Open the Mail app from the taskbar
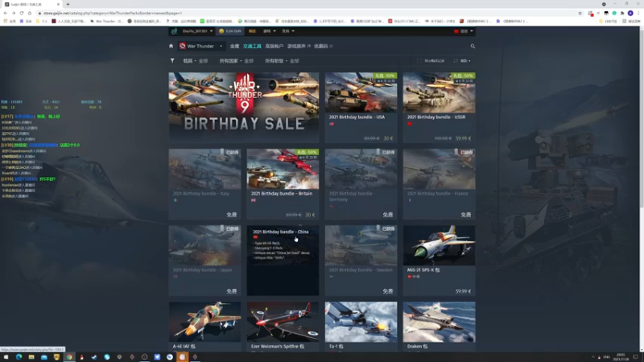 coord(44,357)
